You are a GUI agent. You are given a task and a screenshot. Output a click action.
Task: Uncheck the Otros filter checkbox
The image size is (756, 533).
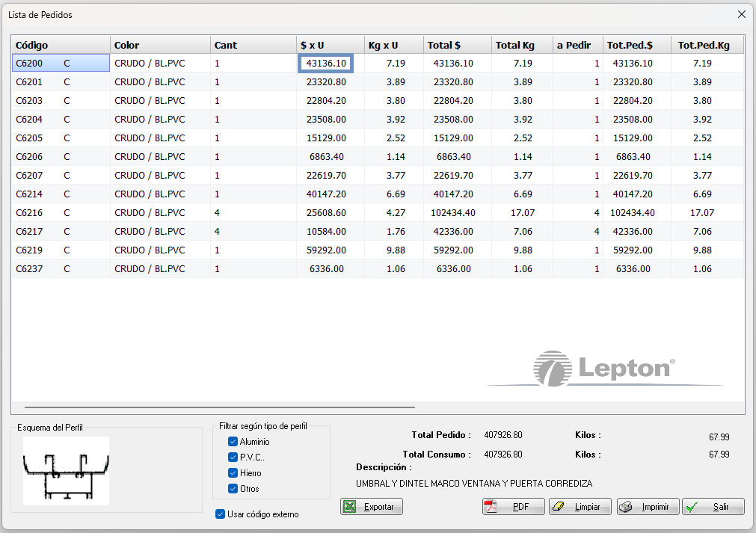click(233, 489)
